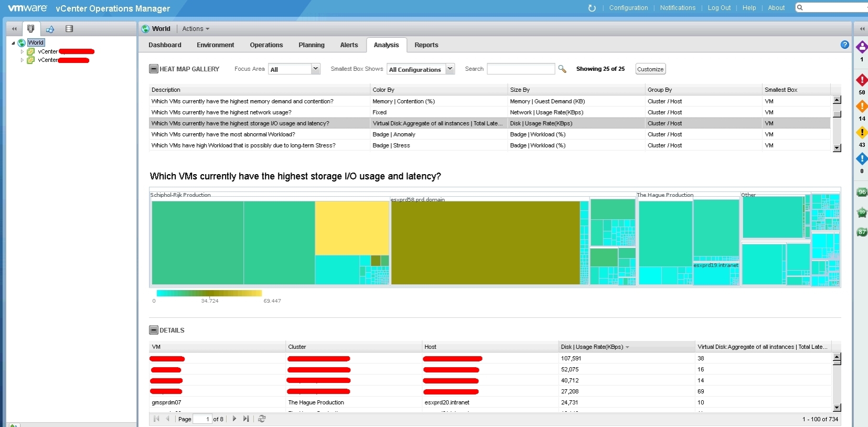Image resolution: width=868 pixels, height=427 pixels.
Task: Open the Environment tab
Action: click(x=216, y=45)
